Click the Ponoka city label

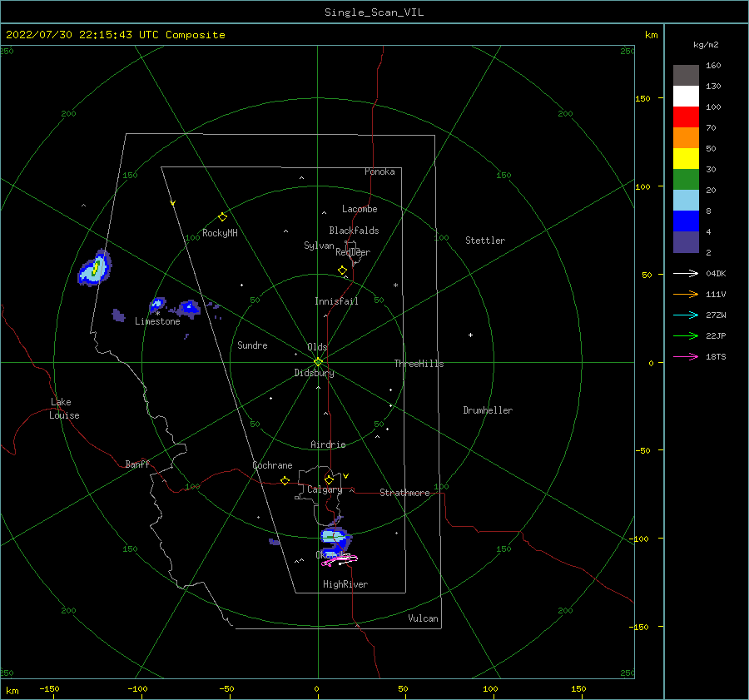pyautogui.click(x=379, y=171)
